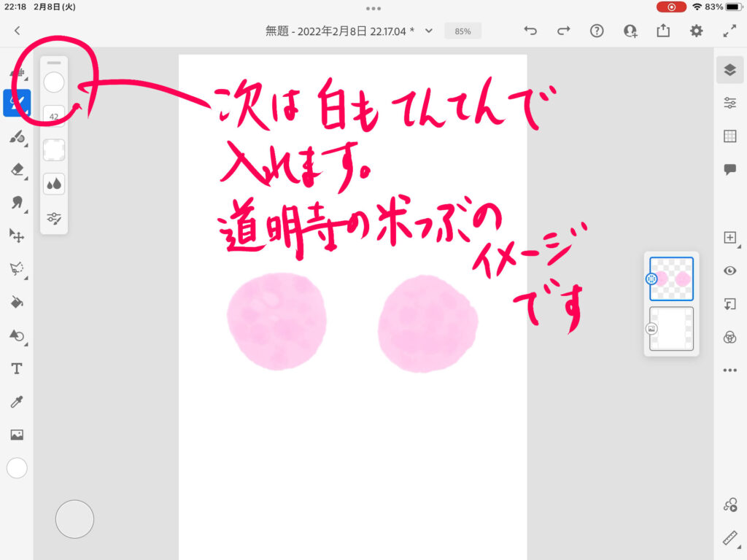Undo the last stroke
Viewport: 747px width, 560px height.
click(x=531, y=31)
